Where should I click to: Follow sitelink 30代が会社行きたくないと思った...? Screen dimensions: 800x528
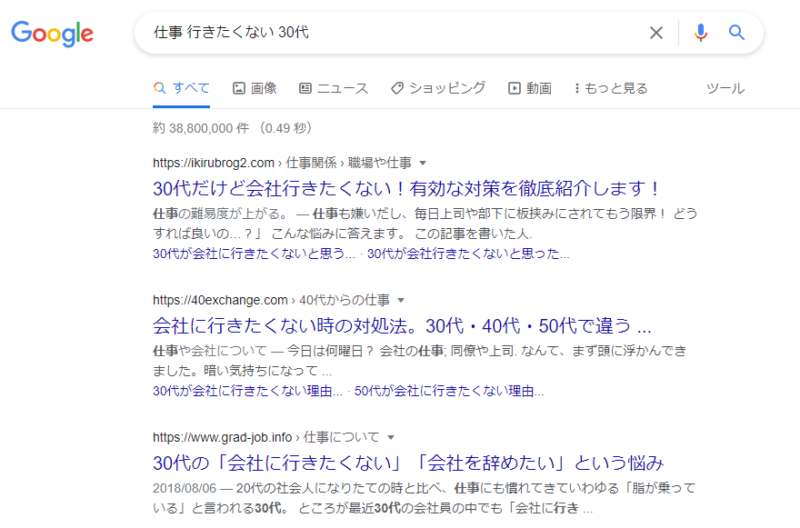click(x=468, y=254)
